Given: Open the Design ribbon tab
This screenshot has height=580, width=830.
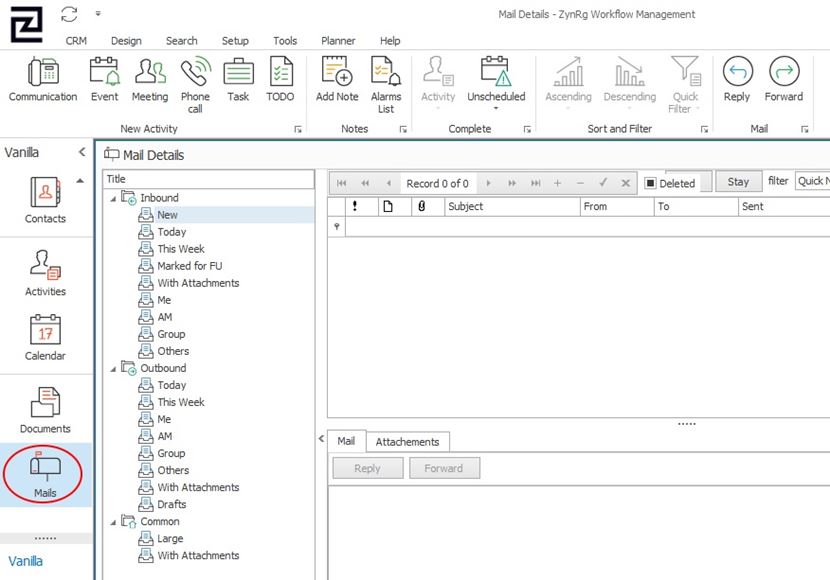Looking at the screenshot, I should (126, 41).
